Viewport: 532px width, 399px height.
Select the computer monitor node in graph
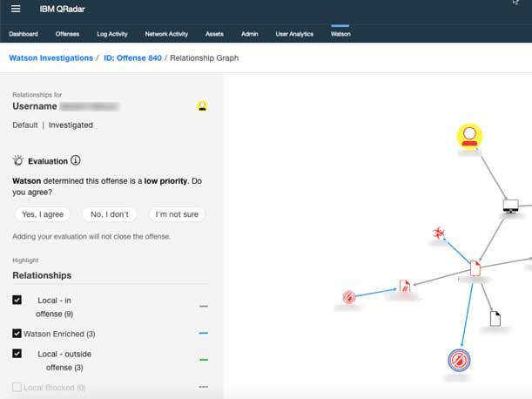pyautogui.click(x=510, y=206)
